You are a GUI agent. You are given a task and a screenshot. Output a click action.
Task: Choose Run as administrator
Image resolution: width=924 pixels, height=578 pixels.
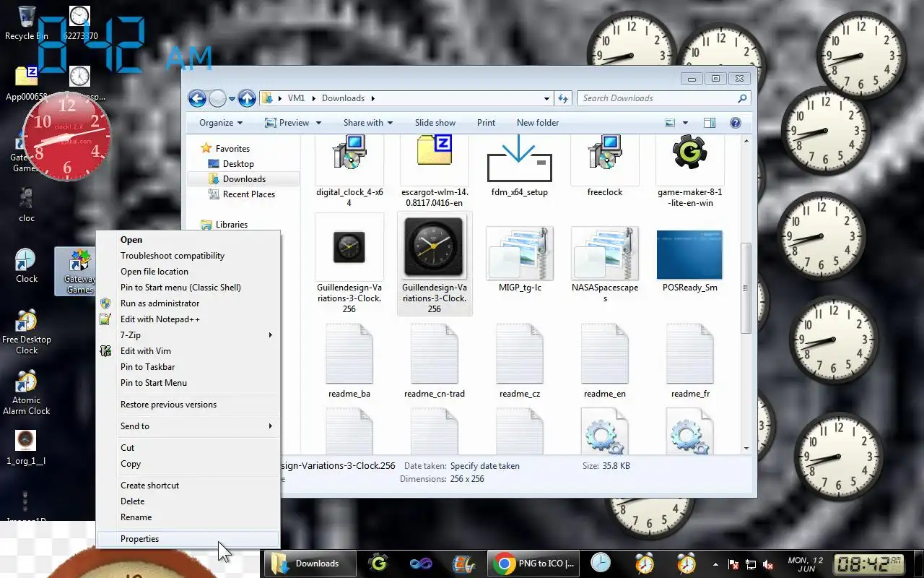[x=188, y=303]
